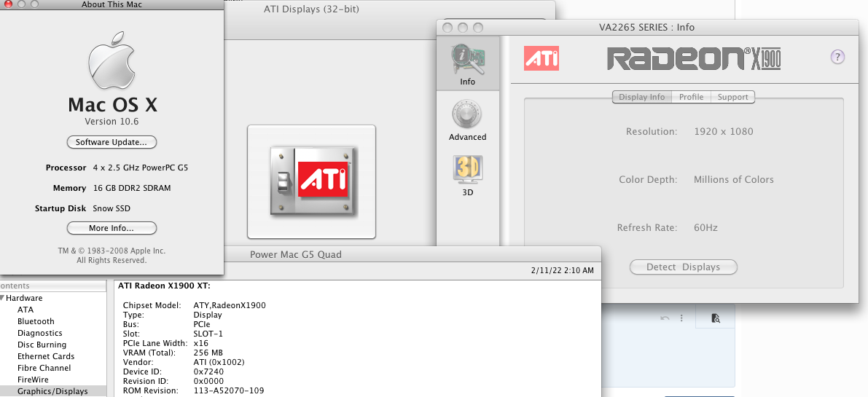The width and height of the screenshot is (868, 397).
Task: Click the VRAM value 256 MB
Action: (x=208, y=353)
